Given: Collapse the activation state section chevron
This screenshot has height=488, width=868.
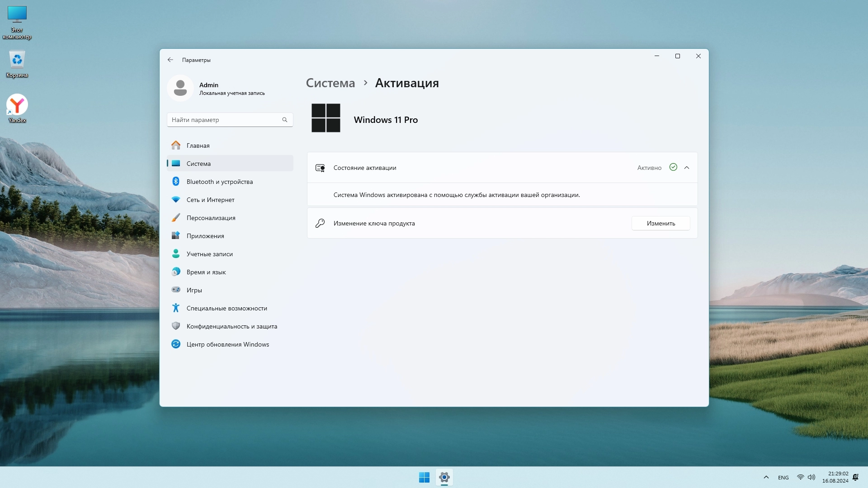Looking at the screenshot, I should click(x=687, y=168).
